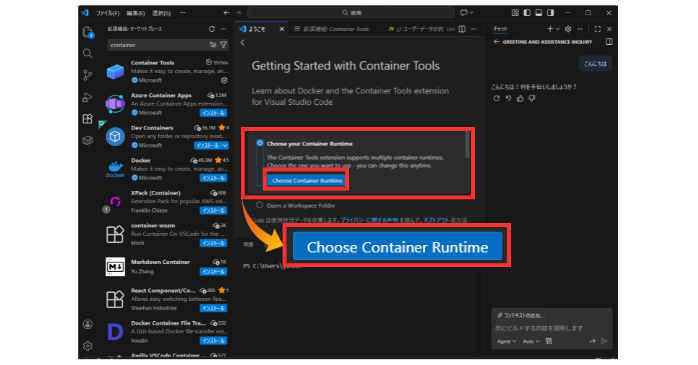This screenshot has width=698, height=365.
Task: Open the Search view in activity bar
Action: [88, 54]
